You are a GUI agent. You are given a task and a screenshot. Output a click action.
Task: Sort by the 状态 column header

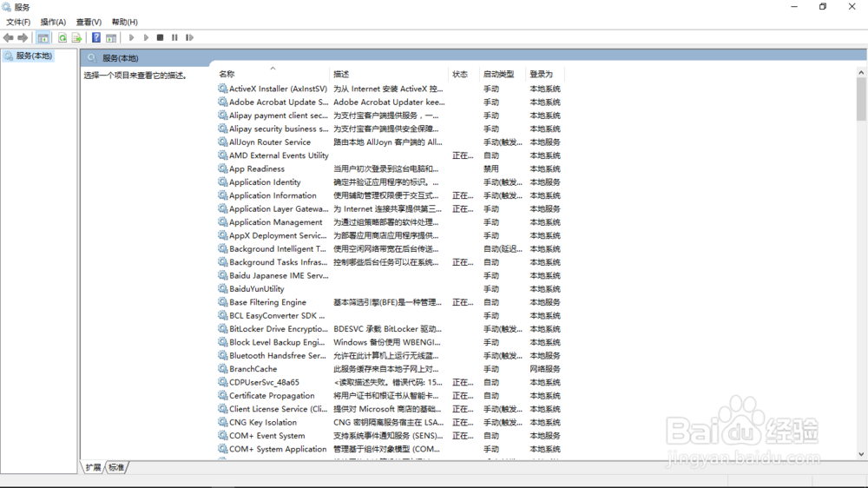point(459,74)
